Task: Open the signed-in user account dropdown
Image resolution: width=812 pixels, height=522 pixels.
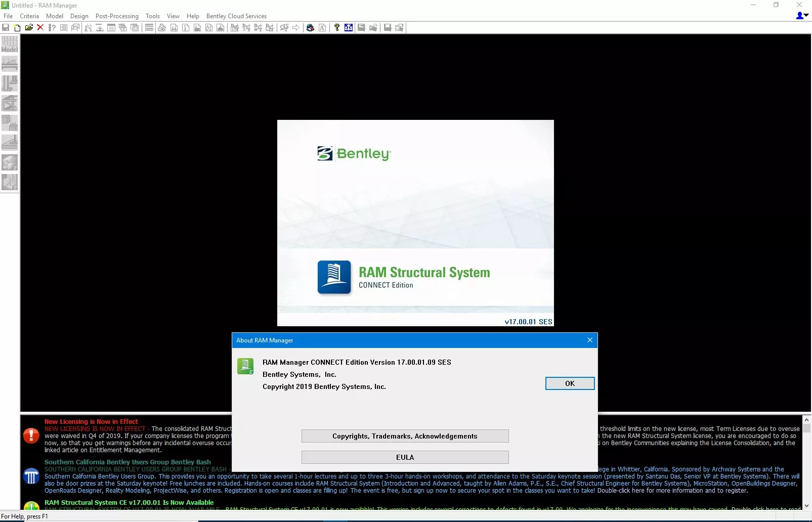Action: point(802,16)
